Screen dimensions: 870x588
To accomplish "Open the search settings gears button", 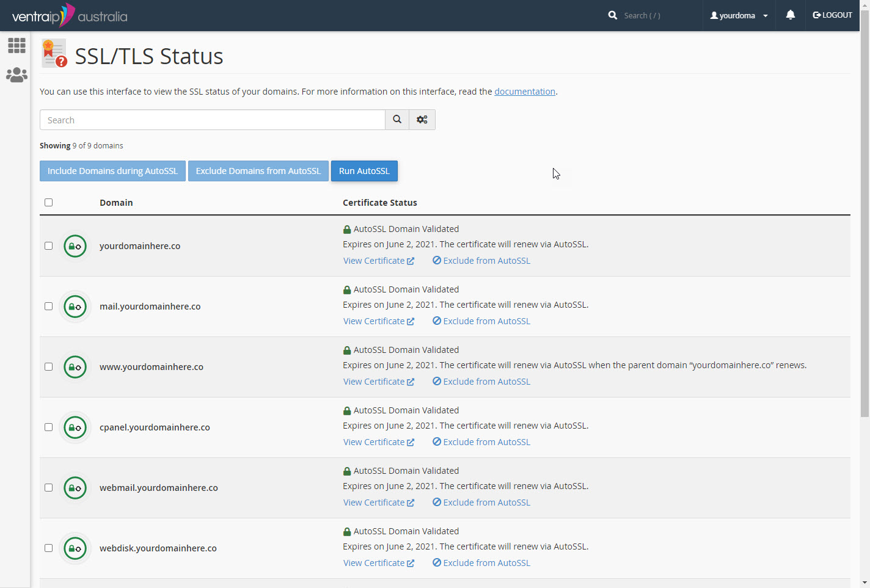I will (x=422, y=120).
